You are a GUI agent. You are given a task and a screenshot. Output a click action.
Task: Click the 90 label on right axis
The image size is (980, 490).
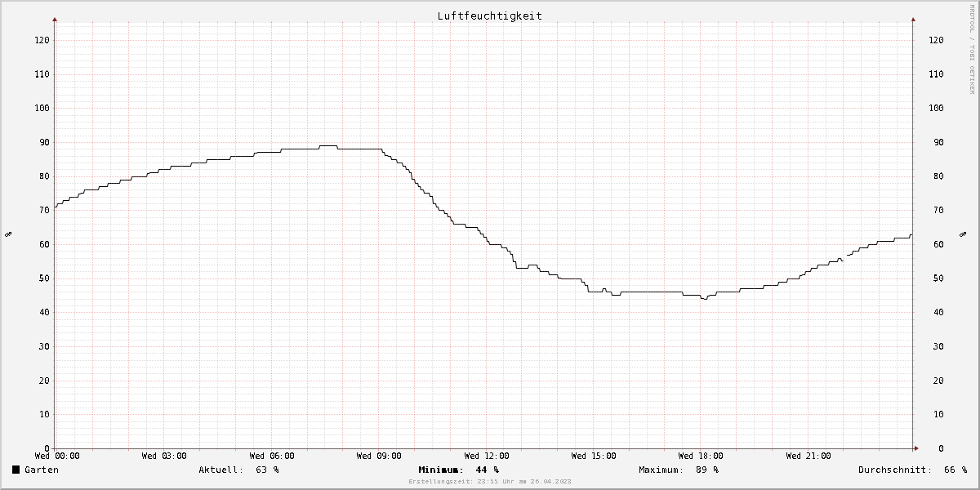(939, 142)
